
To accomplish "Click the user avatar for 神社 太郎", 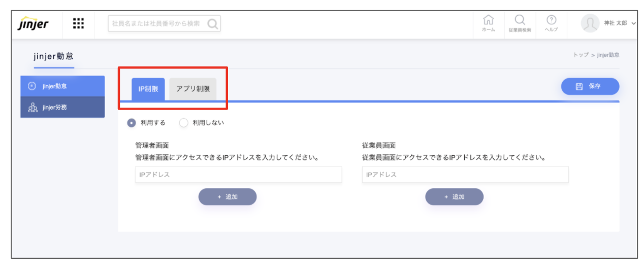I will pos(590,23).
